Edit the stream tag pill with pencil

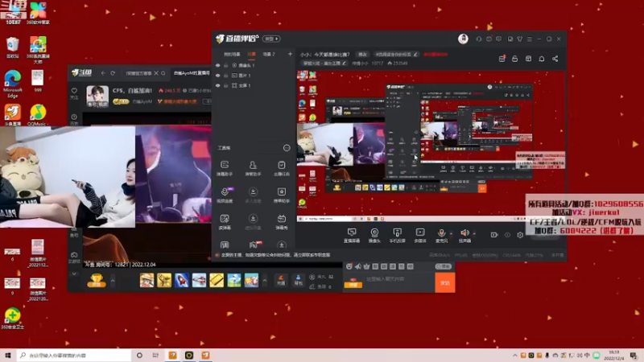(396, 54)
